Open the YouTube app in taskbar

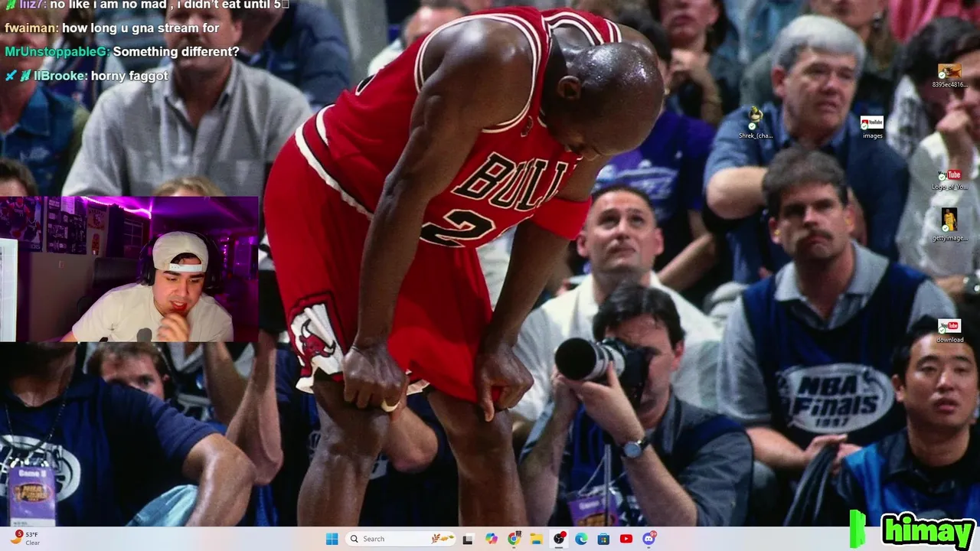(626, 539)
